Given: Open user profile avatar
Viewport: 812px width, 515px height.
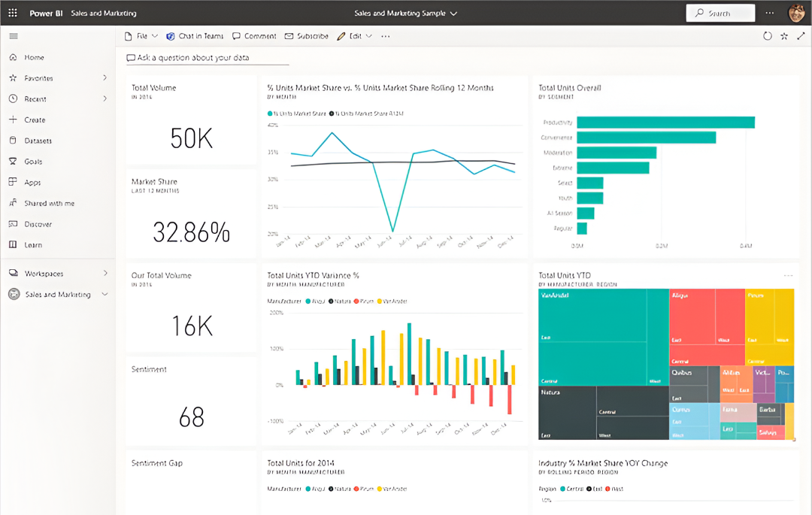Looking at the screenshot, I should click(x=796, y=13).
